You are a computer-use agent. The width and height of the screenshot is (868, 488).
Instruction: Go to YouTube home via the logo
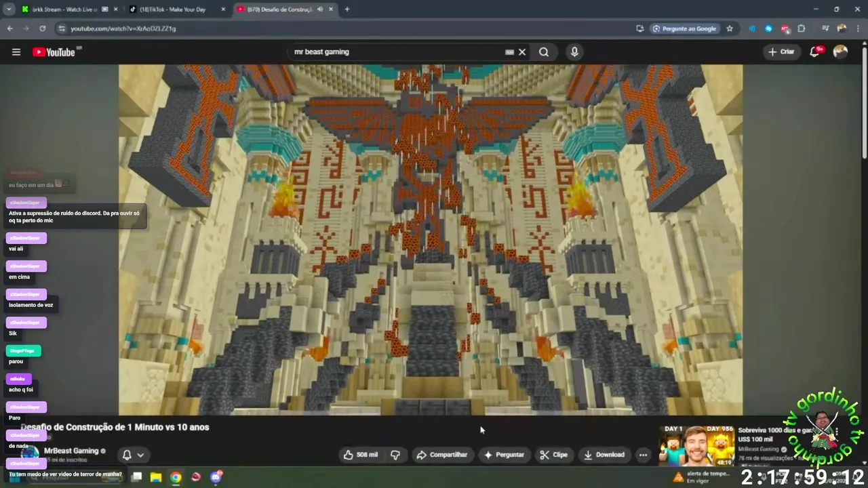pyautogui.click(x=54, y=52)
